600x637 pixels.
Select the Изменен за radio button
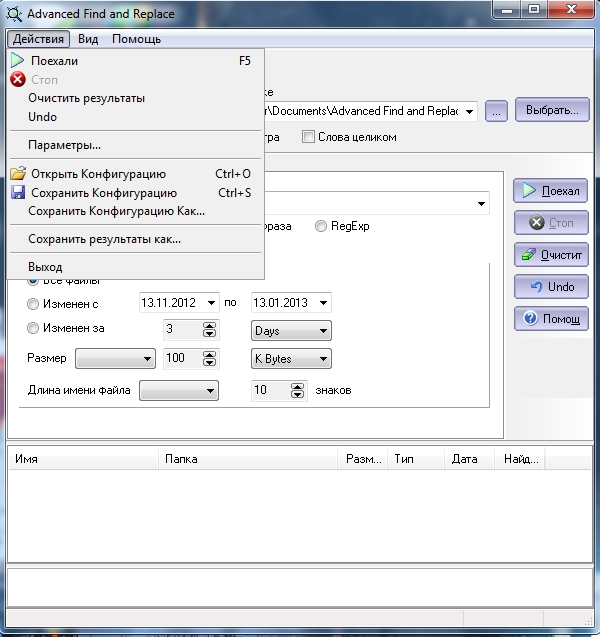point(33,328)
